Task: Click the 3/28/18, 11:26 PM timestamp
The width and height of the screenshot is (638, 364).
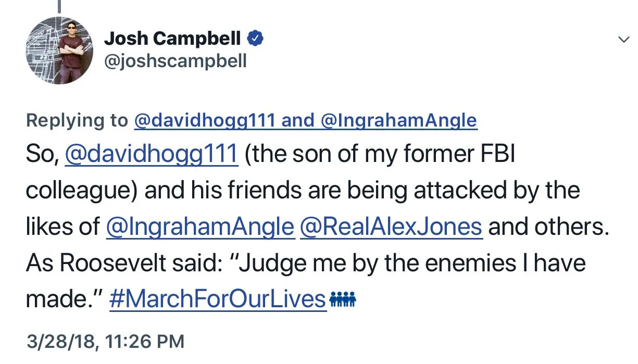Action: pyautogui.click(x=105, y=342)
